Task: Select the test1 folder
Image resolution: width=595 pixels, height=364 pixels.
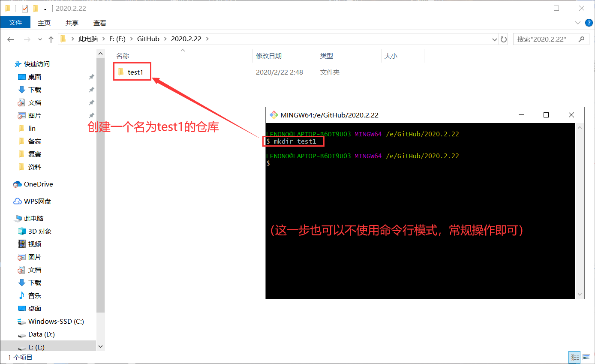Action: pyautogui.click(x=132, y=72)
